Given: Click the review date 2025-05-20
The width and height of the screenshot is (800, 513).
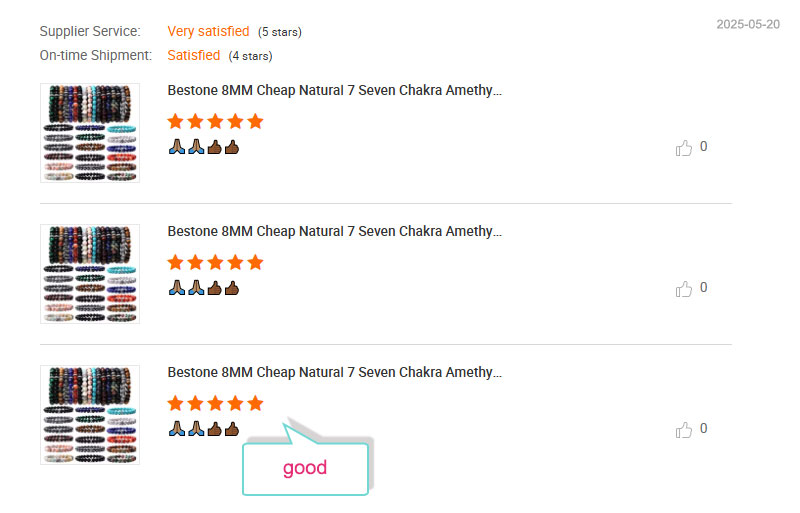Looking at the screenshot, I should (x=748, y=24).
